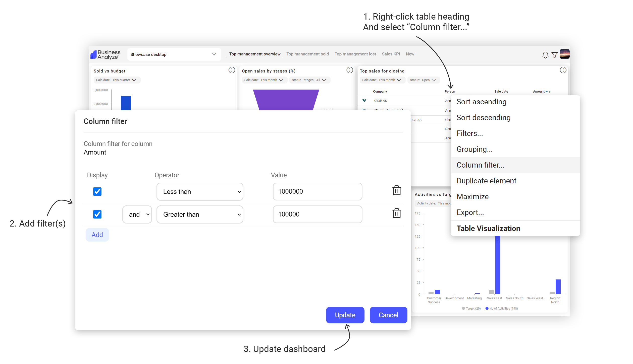
Task: Uncheck display for the Greater than filter
Action: click(97, 214)
